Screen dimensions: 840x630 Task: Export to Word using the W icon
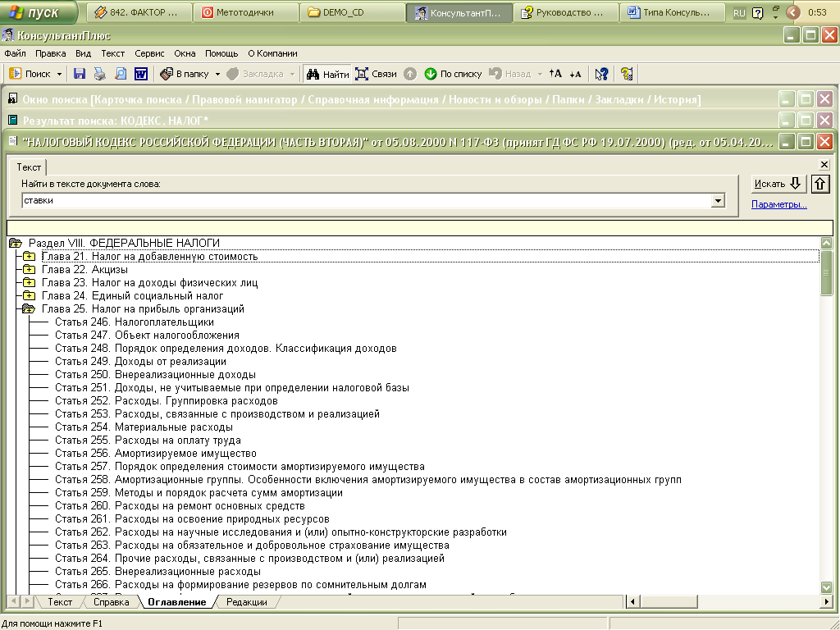pyautogui.click(x=141, y=74)
